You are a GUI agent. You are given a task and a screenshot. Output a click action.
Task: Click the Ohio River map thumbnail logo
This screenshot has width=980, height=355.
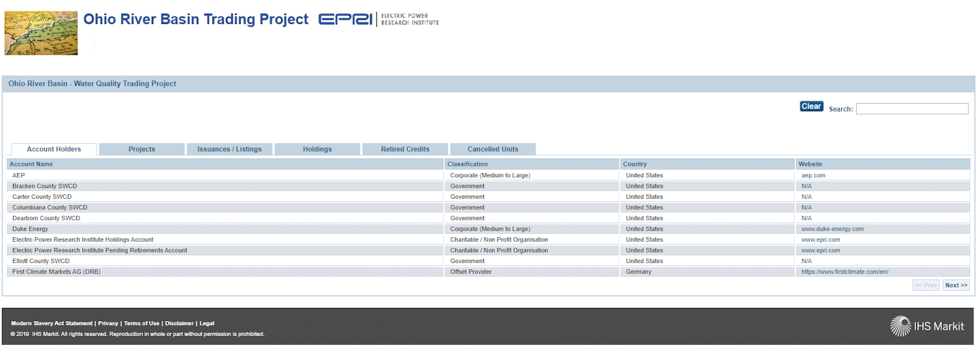pyautogui.click(x=41, y=33)
